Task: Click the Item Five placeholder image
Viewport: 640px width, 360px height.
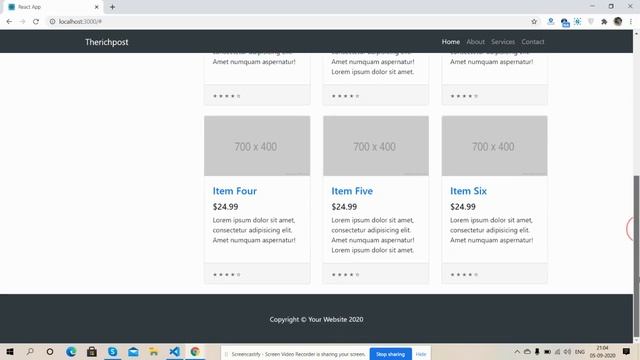Action: (376, 146)
